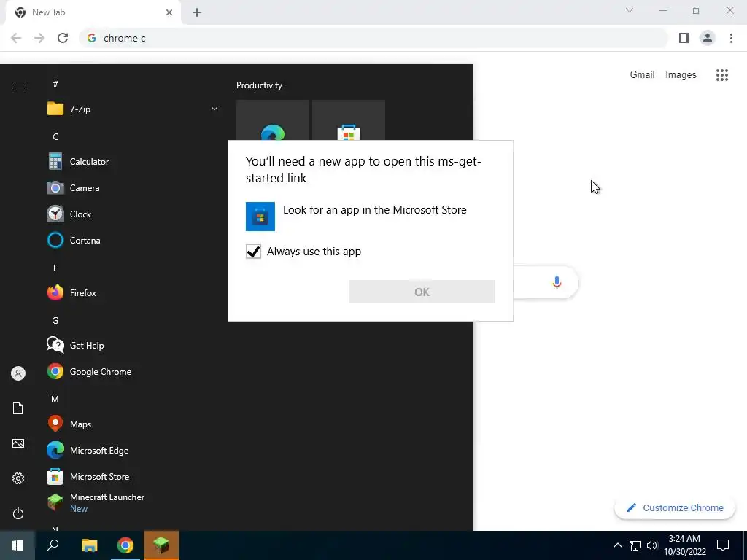Open the user account icon in Start

tap(18, 373)
